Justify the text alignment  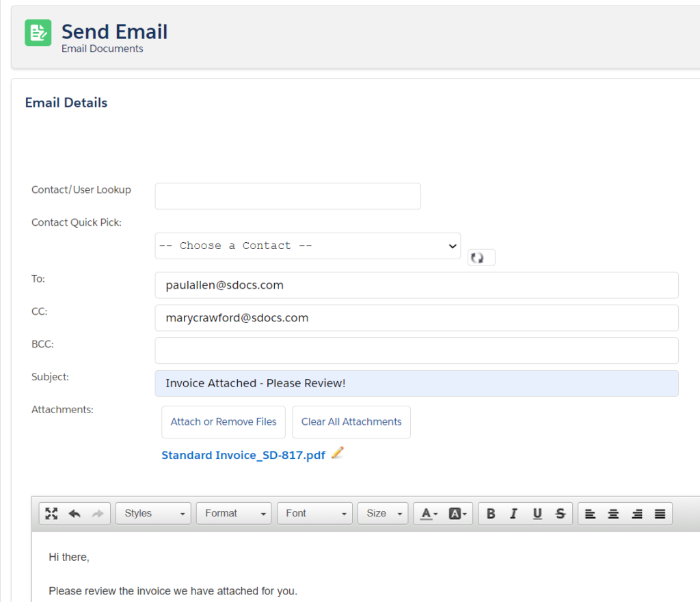659,513
